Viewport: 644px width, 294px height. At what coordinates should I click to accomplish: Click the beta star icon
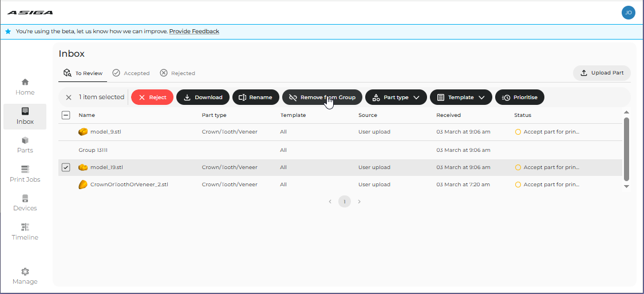pos(8,32)
